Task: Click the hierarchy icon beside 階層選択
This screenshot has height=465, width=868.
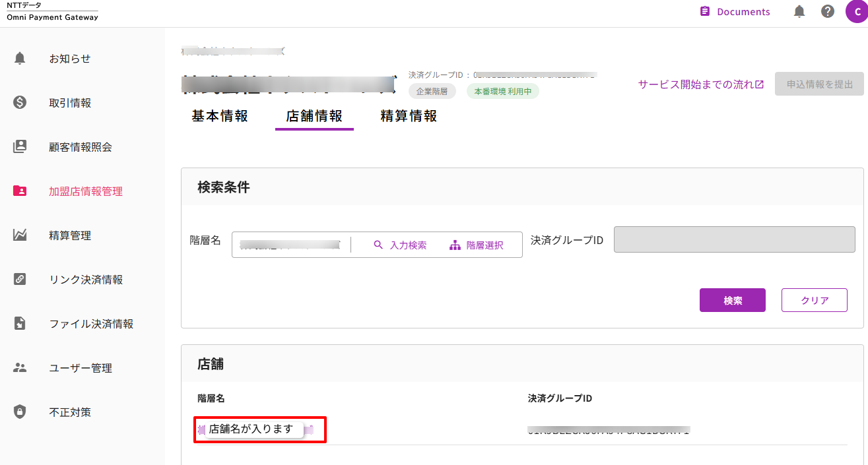Action: pyautogui.click(x=455, y=245)
